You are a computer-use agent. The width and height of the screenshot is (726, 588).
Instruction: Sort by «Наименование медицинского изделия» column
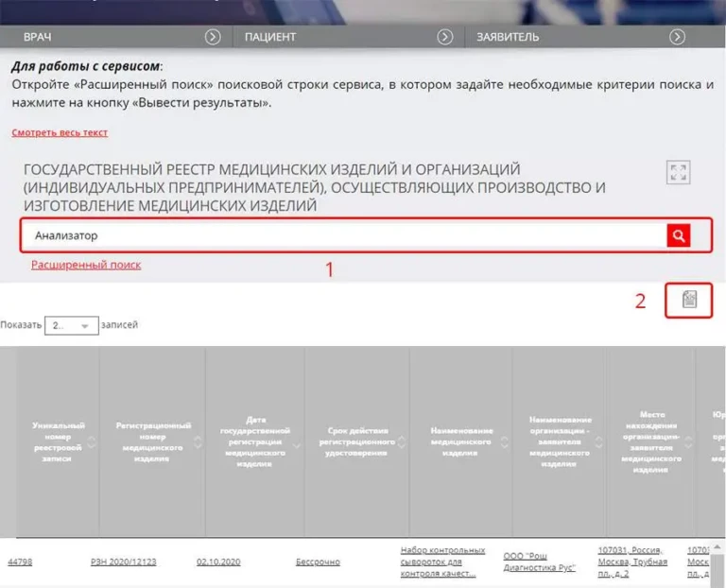click(505, 442)
